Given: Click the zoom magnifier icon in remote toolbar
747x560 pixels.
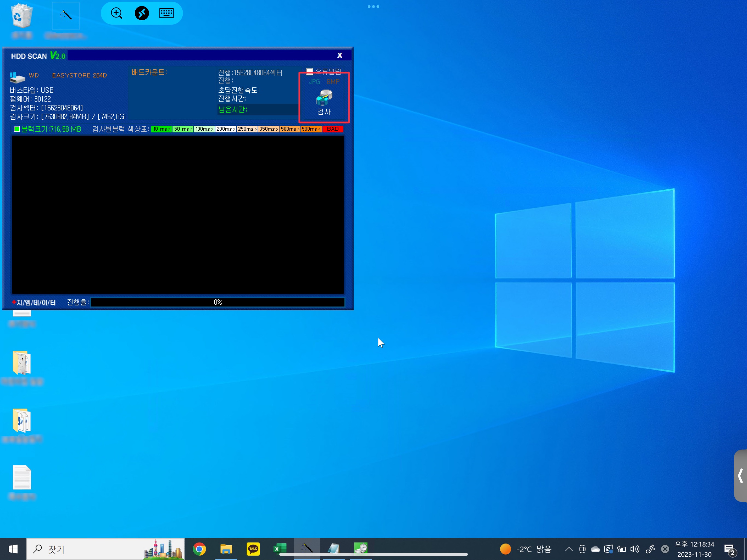Looking at the screenshot, I should pos(117,13).
